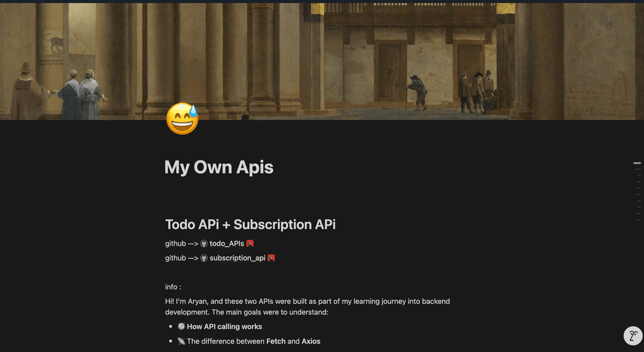The image size is (644, 352).
Task: Click the heading Todo APi + Subscription APi
Action: (x=250, y=224)
